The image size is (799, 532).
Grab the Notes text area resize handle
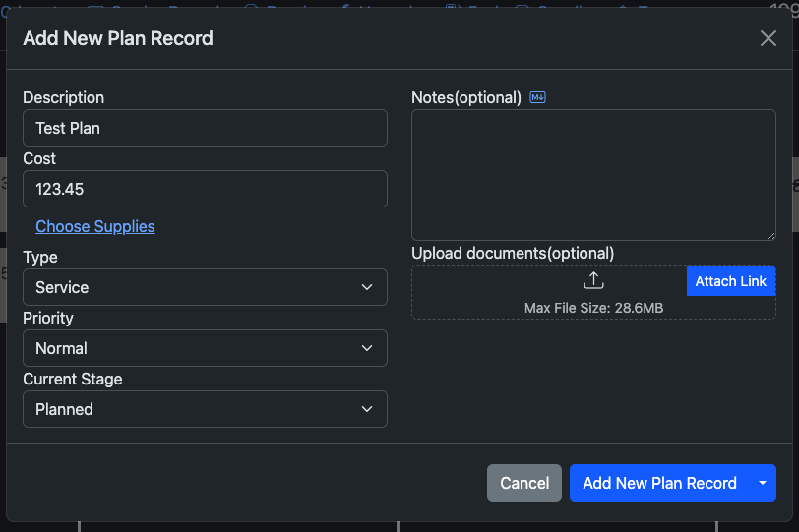tap(770, 234)
